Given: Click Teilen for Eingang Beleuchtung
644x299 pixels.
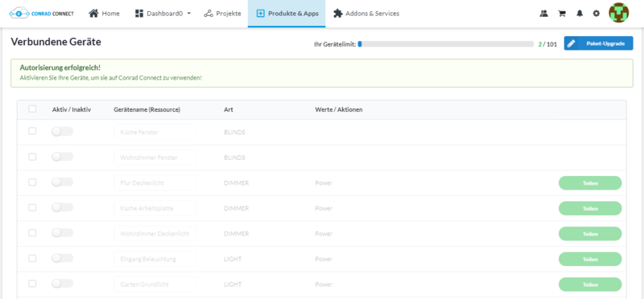Looking at the screenshot, I should click(590, 260).
